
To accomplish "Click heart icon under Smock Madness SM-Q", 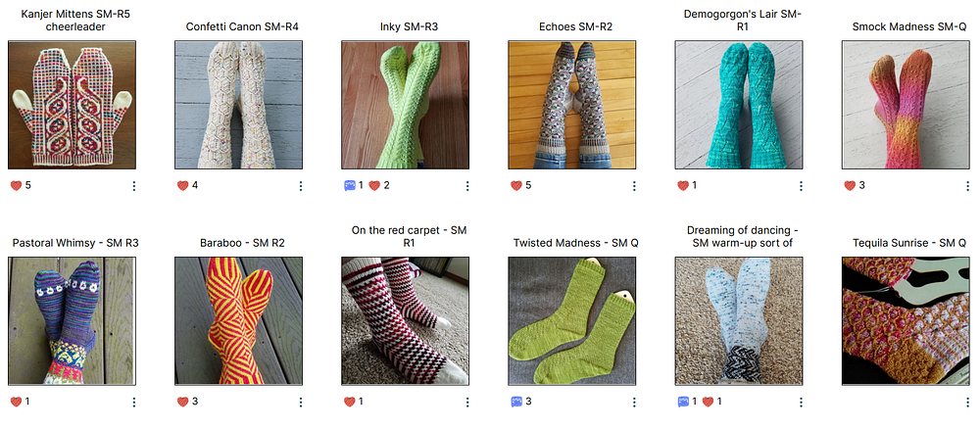I will pyautogui.click(x=850, y=185).
